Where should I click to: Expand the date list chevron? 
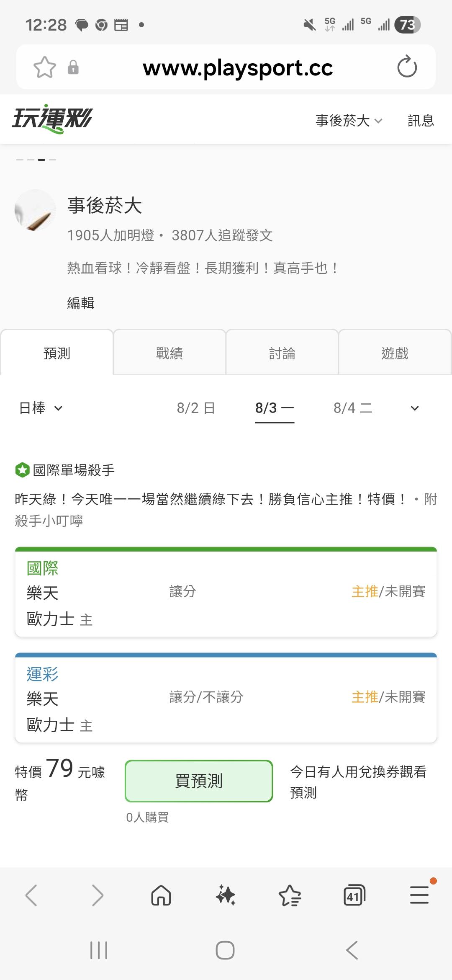point(415,408)
